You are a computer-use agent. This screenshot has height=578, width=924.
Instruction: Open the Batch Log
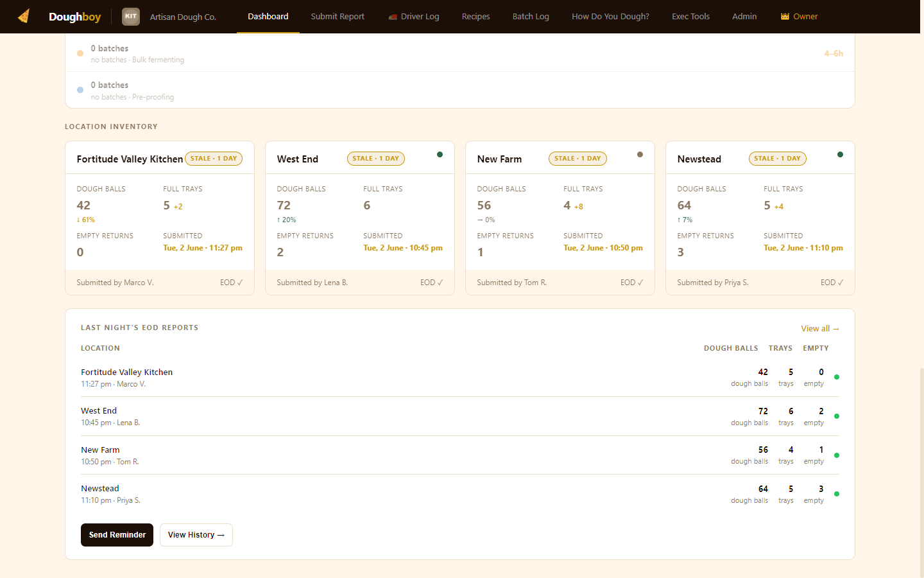pos(531,17)
